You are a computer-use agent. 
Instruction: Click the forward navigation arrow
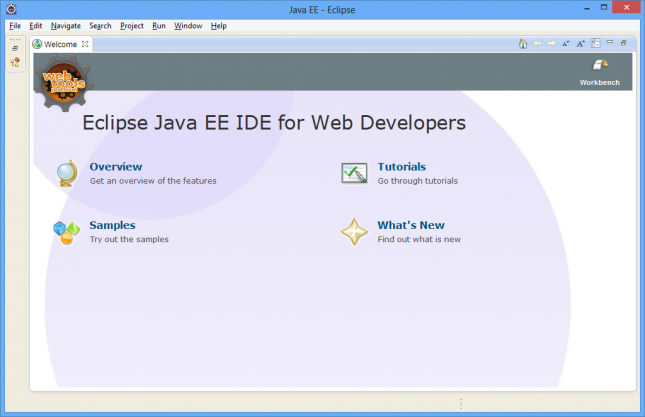click(x=552, y=43)
